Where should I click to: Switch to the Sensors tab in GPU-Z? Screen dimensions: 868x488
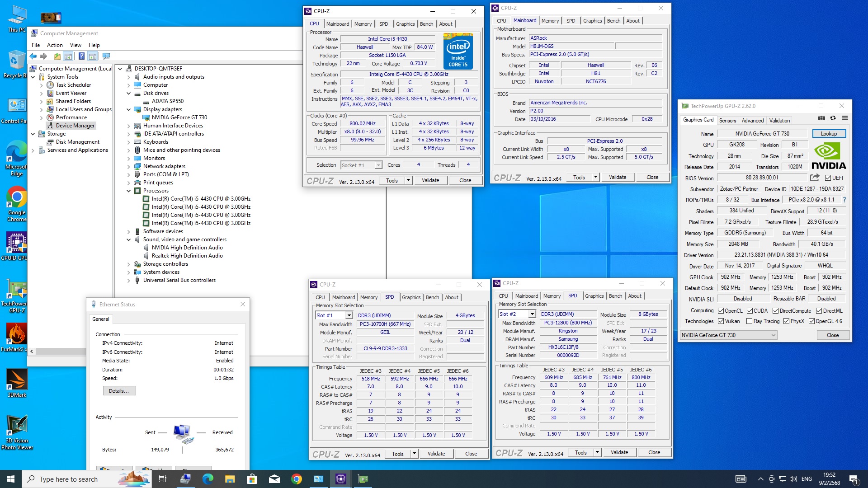click(x=727, y=121)
